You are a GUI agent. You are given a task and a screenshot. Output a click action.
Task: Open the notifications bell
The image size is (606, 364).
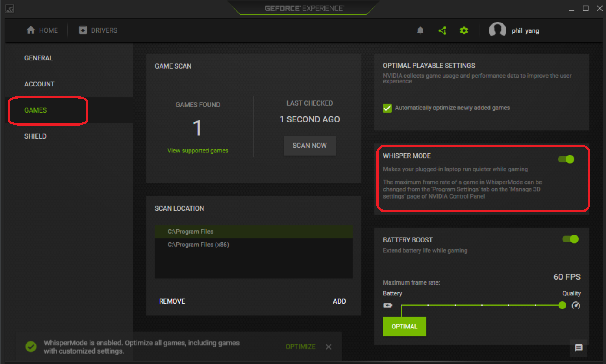[420, 30]
